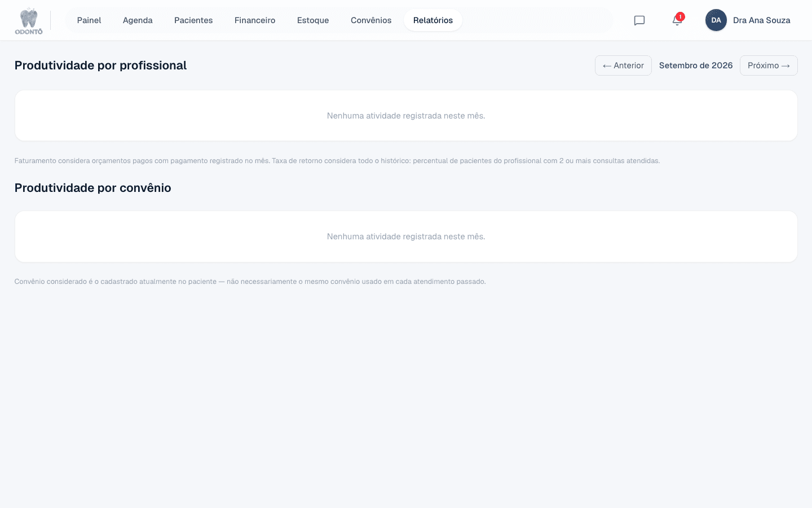Click the Produtividade por convênio heading
Screen dimensions: 812x508
click(93, 188)
